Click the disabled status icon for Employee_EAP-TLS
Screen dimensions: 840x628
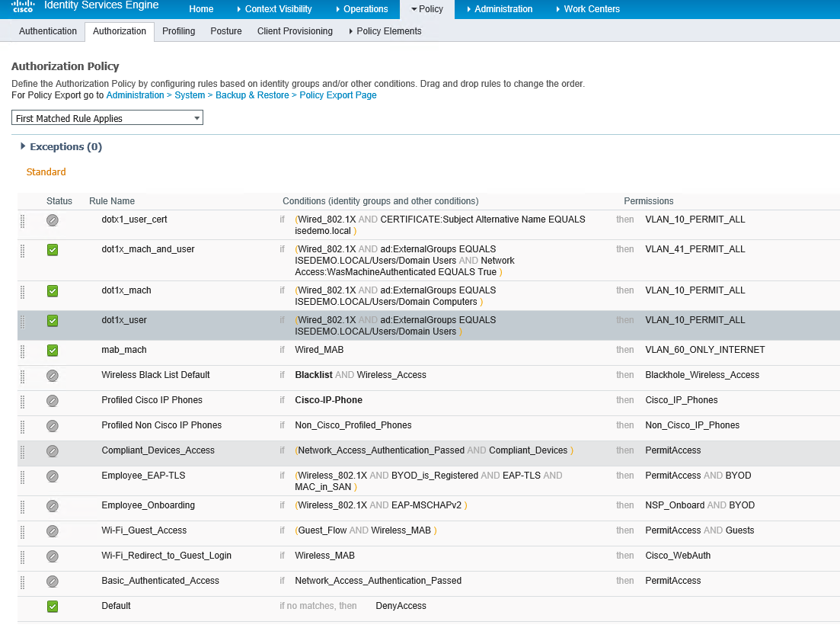click(x=53, y=476)
